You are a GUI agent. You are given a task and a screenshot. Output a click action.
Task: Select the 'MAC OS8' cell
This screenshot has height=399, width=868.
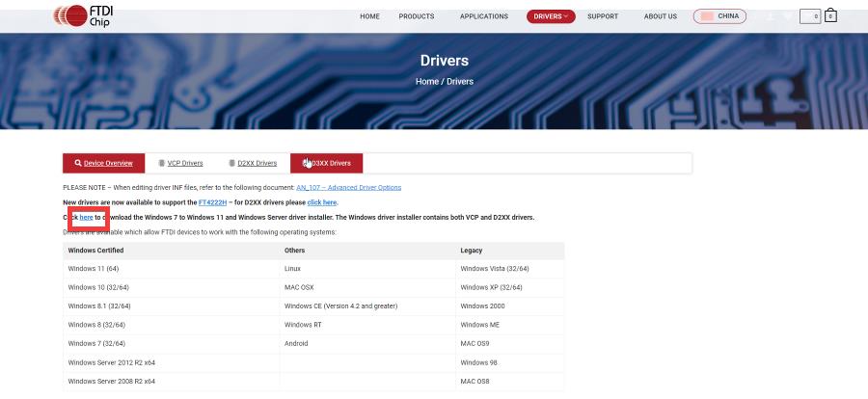510,382
